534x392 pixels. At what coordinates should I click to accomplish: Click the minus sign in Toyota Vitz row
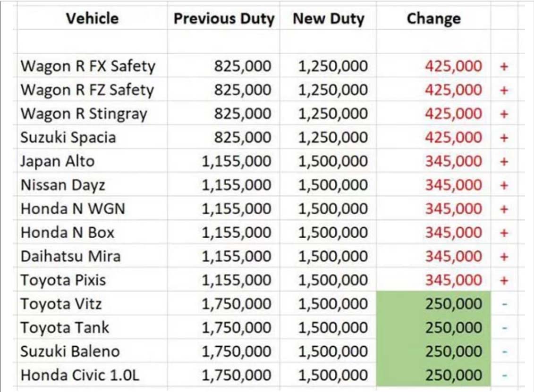click(x=504, y=304)
